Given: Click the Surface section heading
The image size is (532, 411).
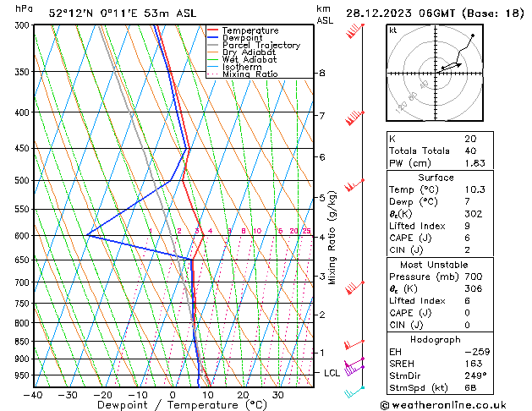Looking at the screenshot, I should click(436, 178).
